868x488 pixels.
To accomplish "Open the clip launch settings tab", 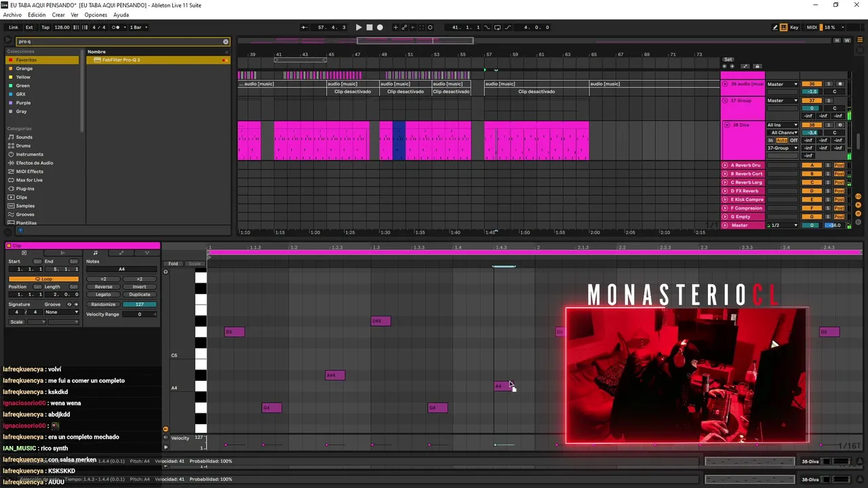I will [62, 253].
